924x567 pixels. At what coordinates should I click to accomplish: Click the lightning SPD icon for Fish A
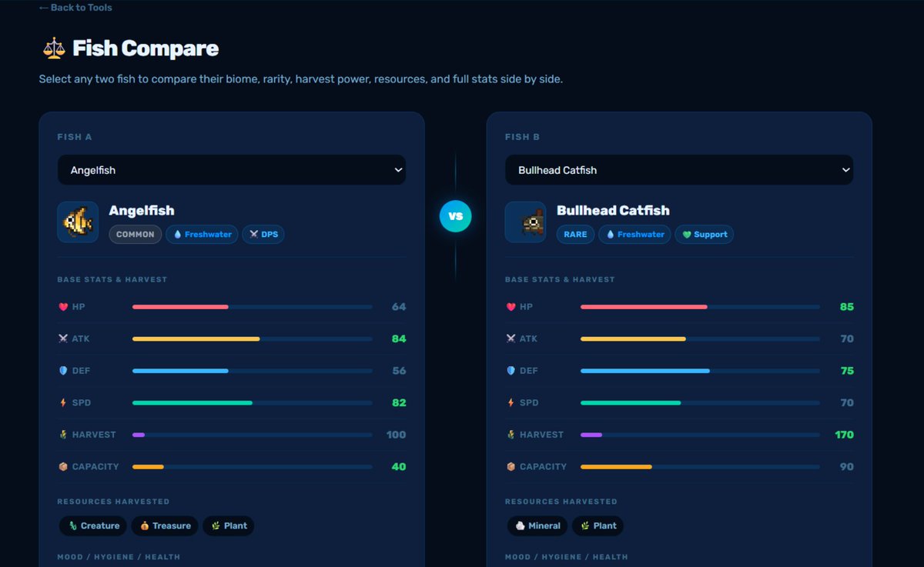coord(63,402)
